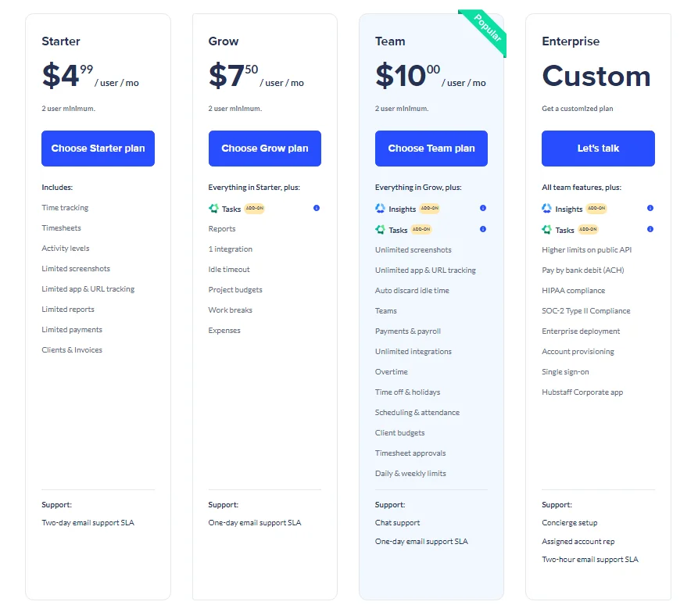Click the Enterprise Custom price heading

[x=596, y=76]
